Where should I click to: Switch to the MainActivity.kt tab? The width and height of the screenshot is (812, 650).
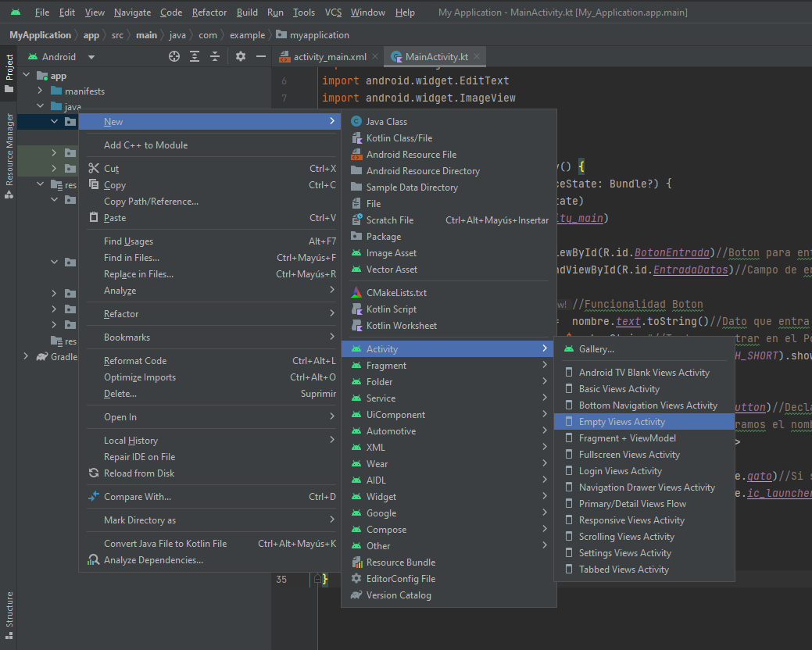pos(436,57)
